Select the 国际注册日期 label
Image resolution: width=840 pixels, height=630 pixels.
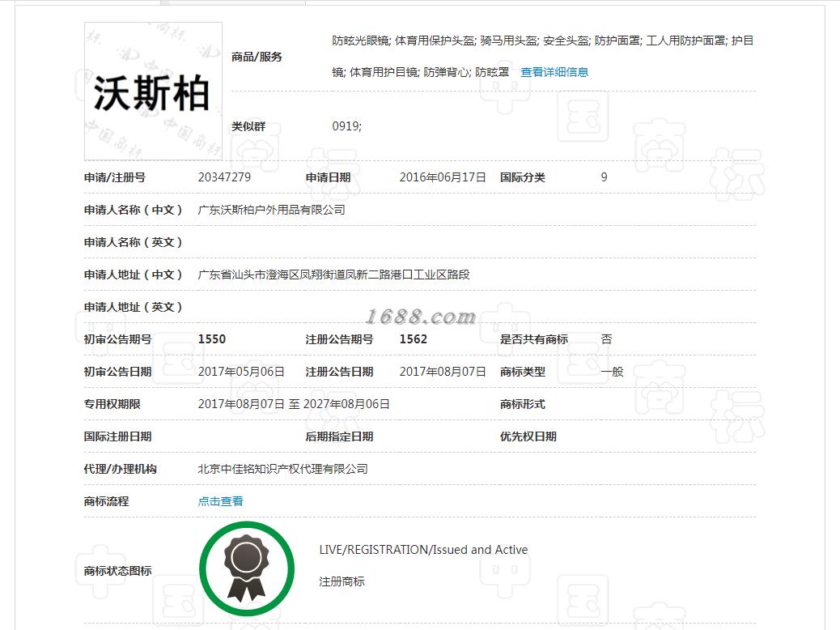coord(117,436)
